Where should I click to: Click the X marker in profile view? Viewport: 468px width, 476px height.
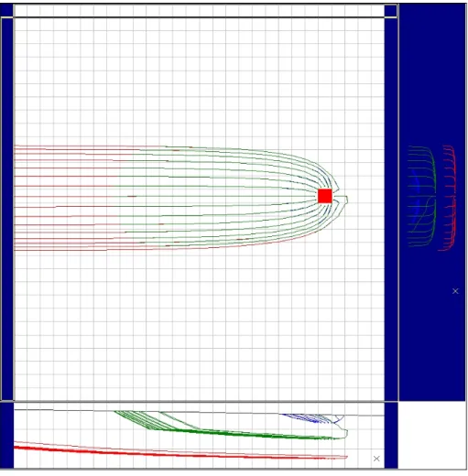click(376, 459)
